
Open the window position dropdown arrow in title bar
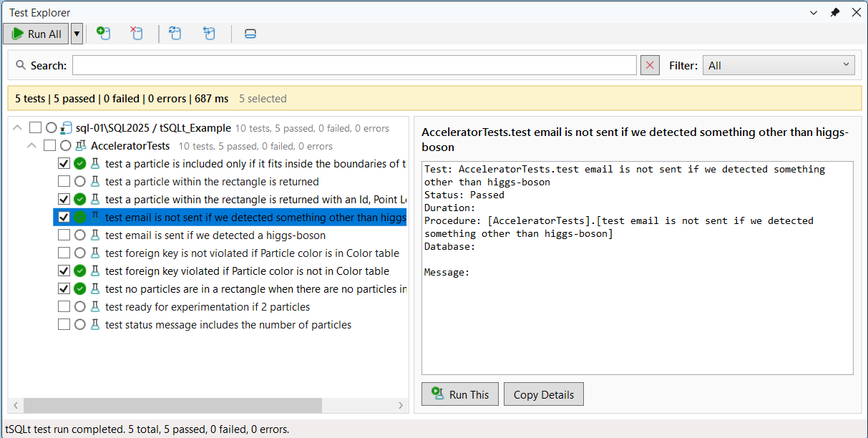814,12
